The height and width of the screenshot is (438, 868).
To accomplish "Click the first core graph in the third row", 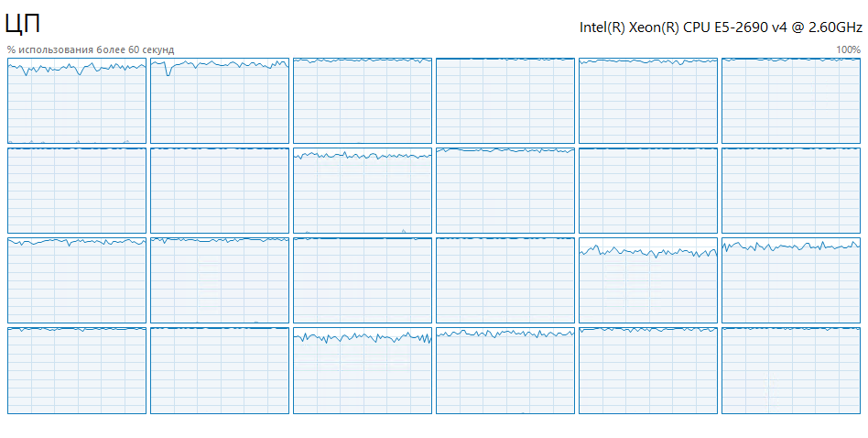I will (x=77, y=280).
